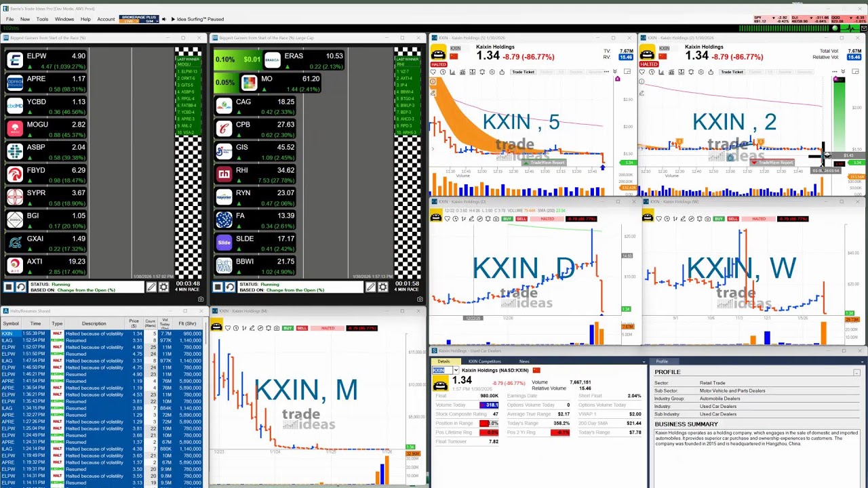Open chart settings gear in the KXIN 5 chart
Image resolution: width=868 pixels, height=488 pixels.
click(492, 72)
